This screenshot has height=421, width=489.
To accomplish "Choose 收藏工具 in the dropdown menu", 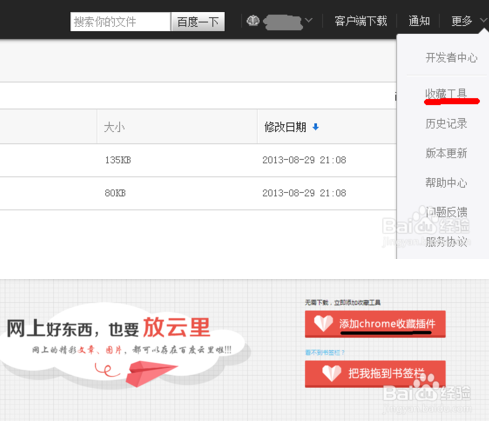I will [x=446, y=94].
